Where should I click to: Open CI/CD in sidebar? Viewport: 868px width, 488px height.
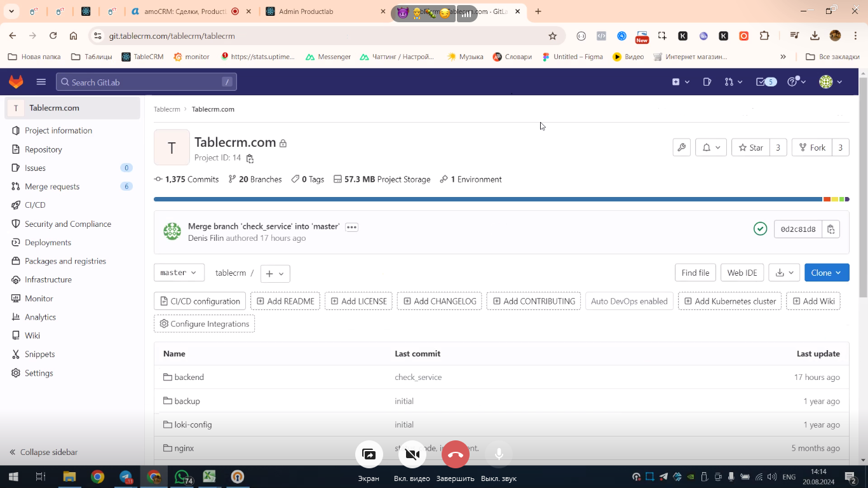72,205
